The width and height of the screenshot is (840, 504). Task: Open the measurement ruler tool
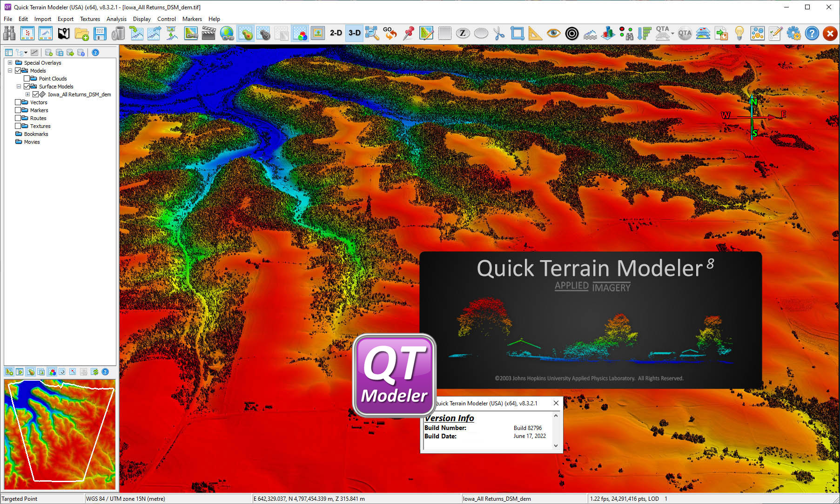coord(533,33)
